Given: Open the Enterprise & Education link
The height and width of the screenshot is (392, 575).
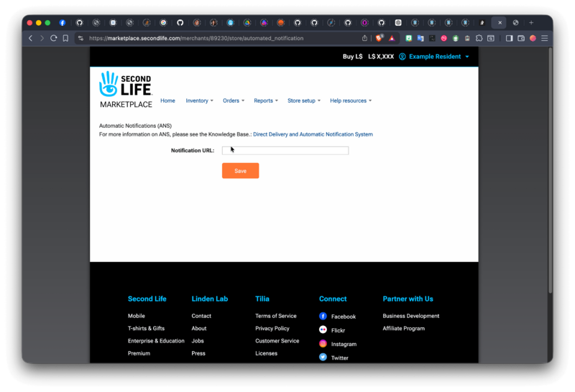Looking at the screenshot, I should tap(156, 341).
